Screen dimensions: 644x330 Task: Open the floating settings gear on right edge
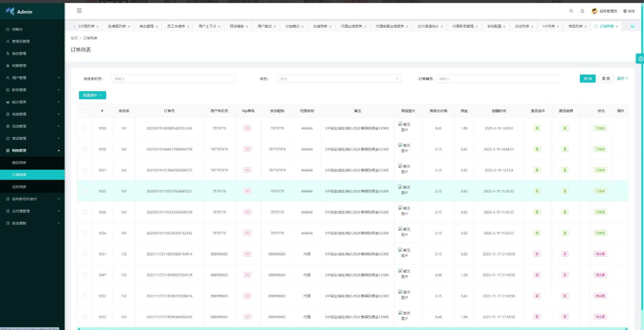(x=640, y=59)
